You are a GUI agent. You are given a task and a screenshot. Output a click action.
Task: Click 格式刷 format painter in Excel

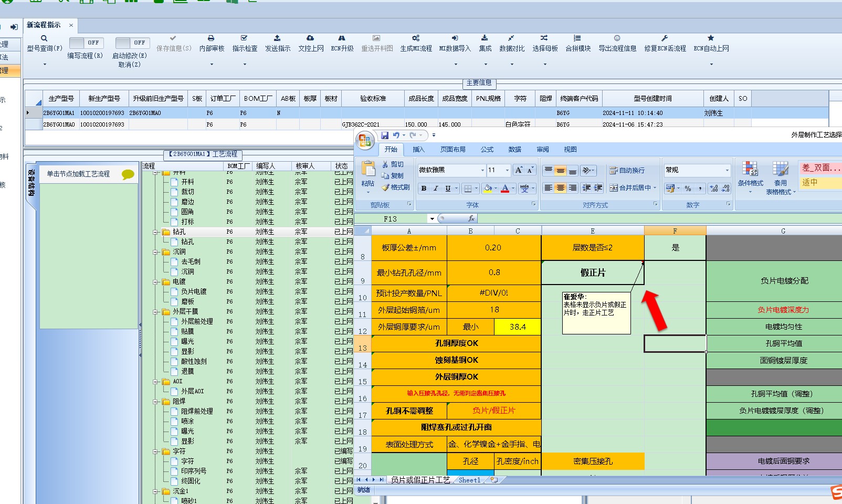coord(395,187)
